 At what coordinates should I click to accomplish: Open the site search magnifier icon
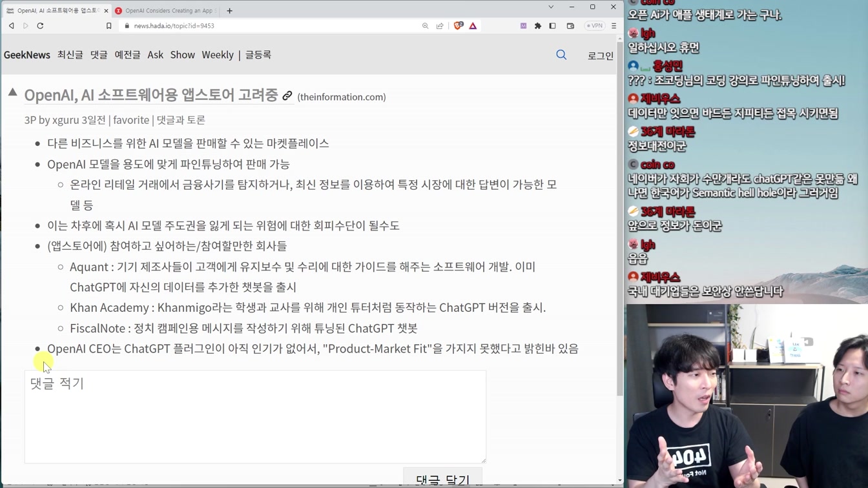[x=561, y=55]
